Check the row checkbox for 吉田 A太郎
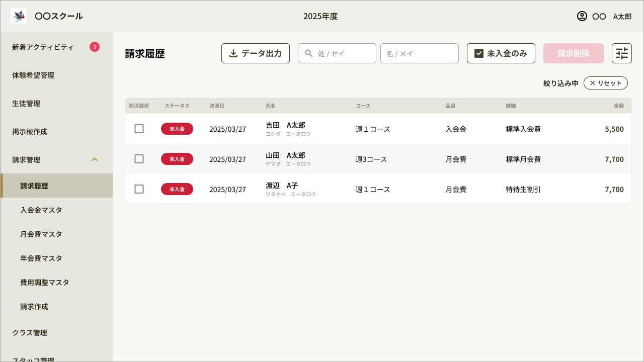644x362 pixels. pyautogui.click(x=139, y=129)
